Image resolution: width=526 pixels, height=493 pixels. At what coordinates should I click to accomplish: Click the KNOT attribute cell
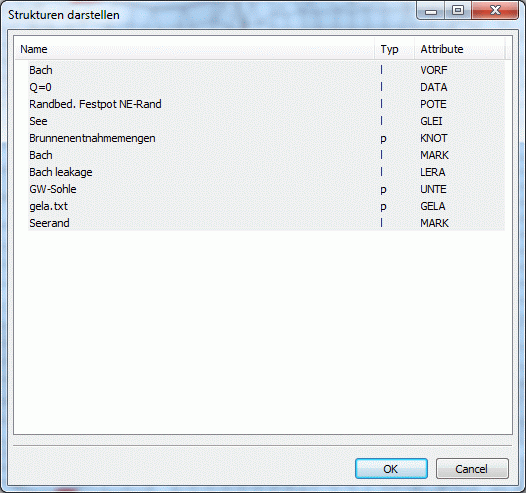(x=433, y=138)
